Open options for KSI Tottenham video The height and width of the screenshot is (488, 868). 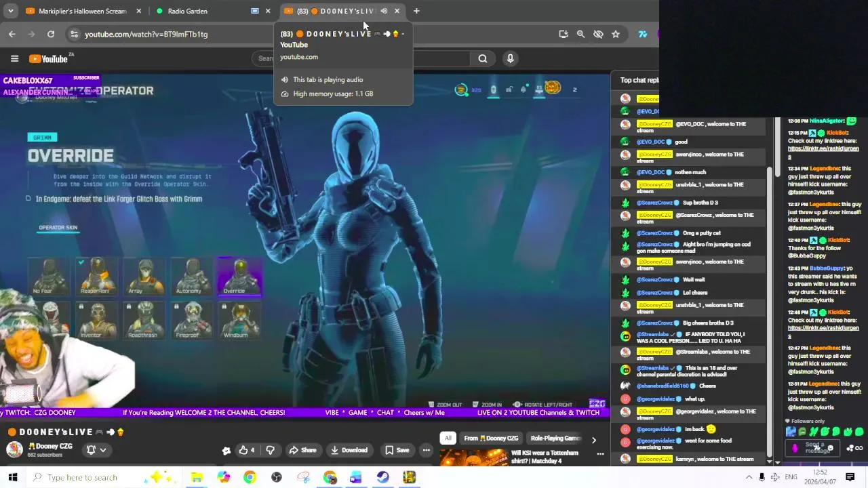tap(600, 453)
